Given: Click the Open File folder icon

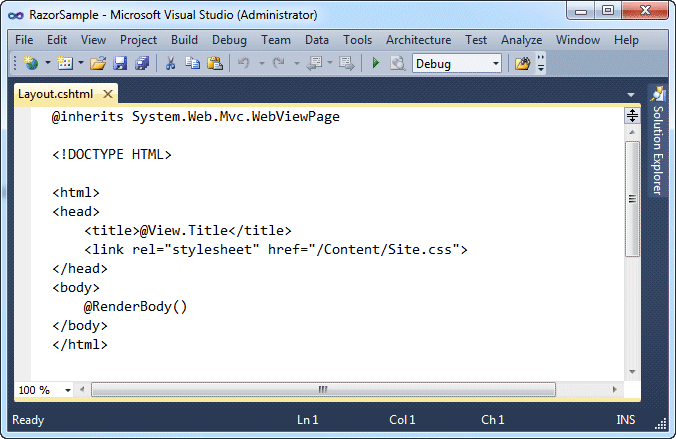Looking at the screenshot, I should (x=98, y=63).
